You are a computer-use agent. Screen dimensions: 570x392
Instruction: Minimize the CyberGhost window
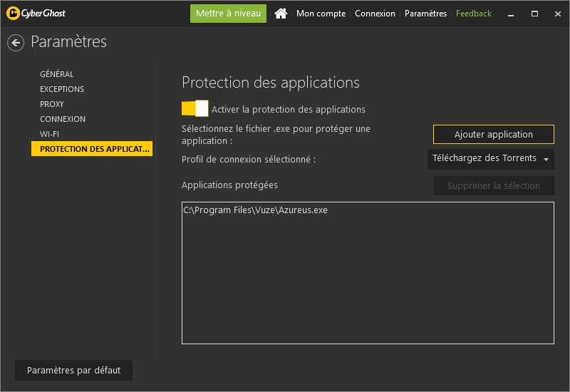point(511,14)
